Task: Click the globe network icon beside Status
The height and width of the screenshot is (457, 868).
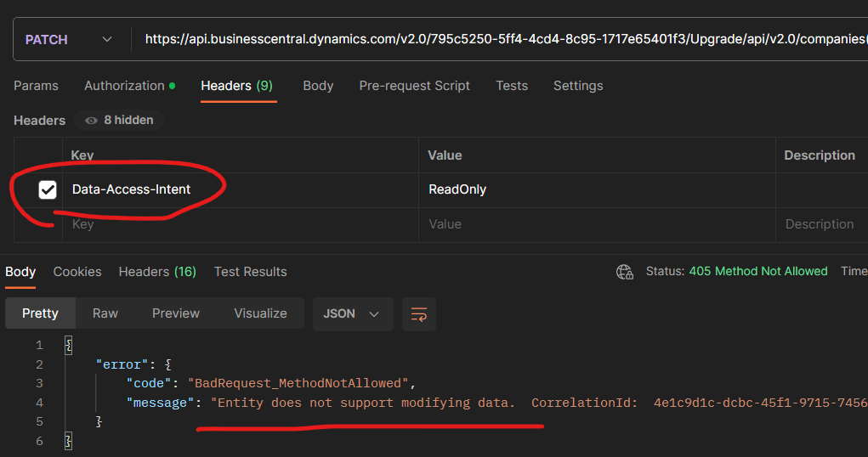Action: point(625,272)
